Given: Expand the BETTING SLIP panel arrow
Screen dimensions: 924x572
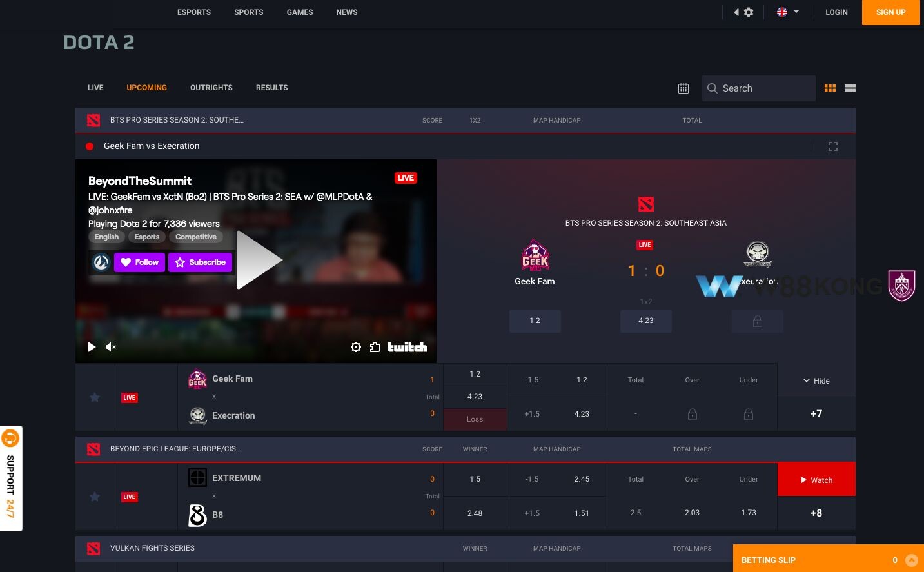Looking at the screenshot, I should [x=911, y=560].
